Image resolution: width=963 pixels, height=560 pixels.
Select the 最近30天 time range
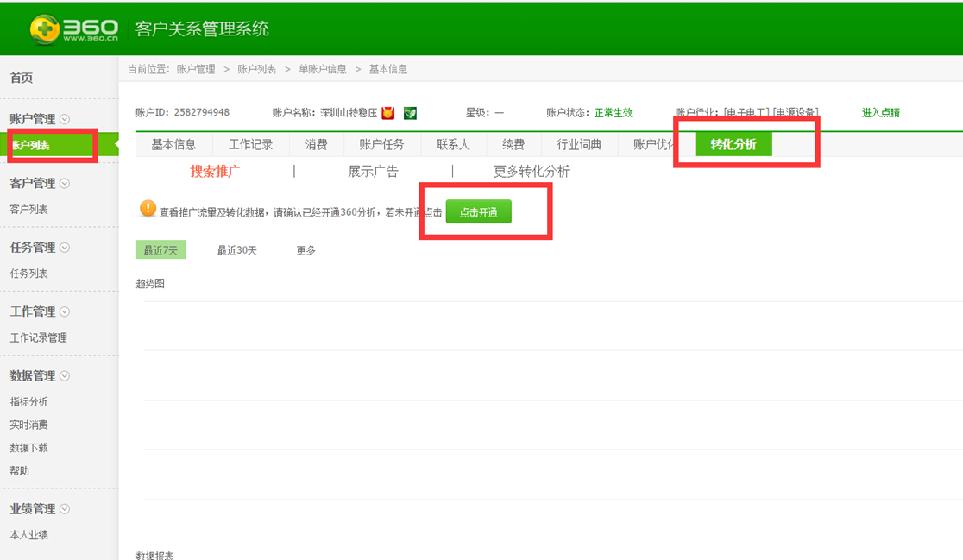pos(236,250)
